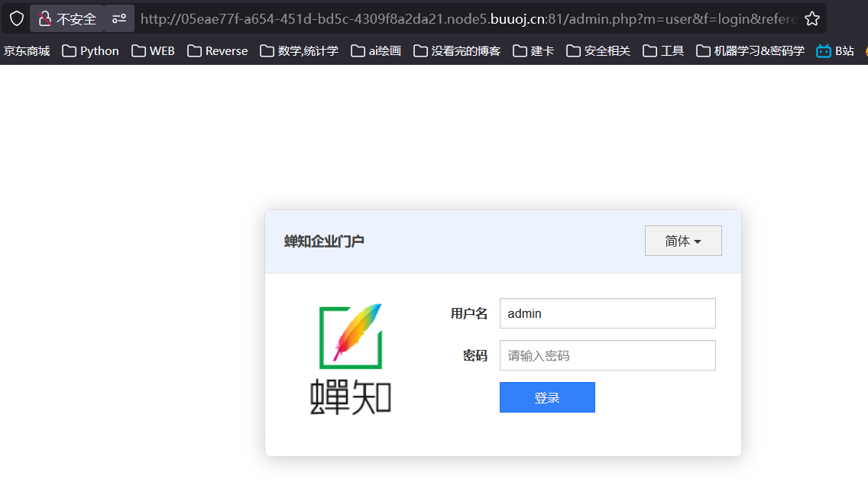The height and width of the screenshot is (489, 868).
Task: Open the B站 bookmark
Action: pos(835,51)
